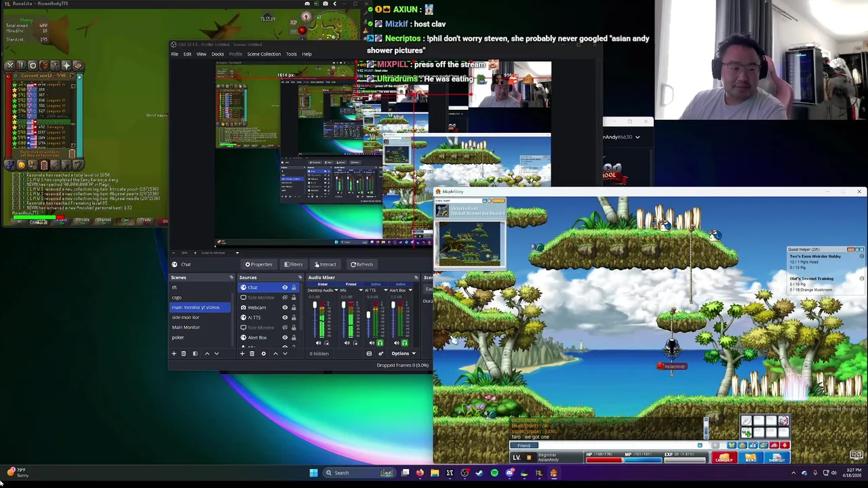Open MapleStory Menu button
Image resolution: width=868 pixels, height=488 pixels.
[x=751, y=457]
